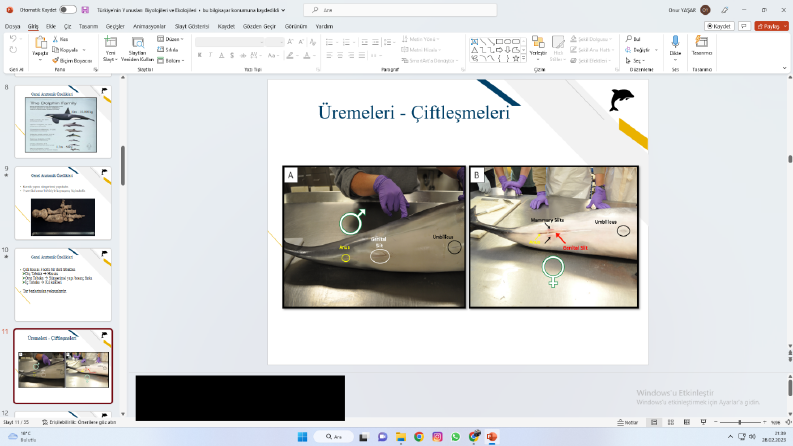Click the Kaydet record button at top right

coord(719,26)
